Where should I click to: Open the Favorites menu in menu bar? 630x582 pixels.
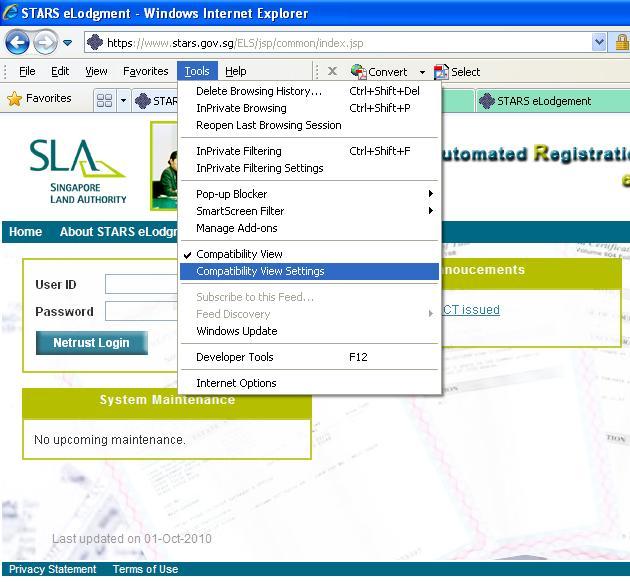tap(145, 71)
